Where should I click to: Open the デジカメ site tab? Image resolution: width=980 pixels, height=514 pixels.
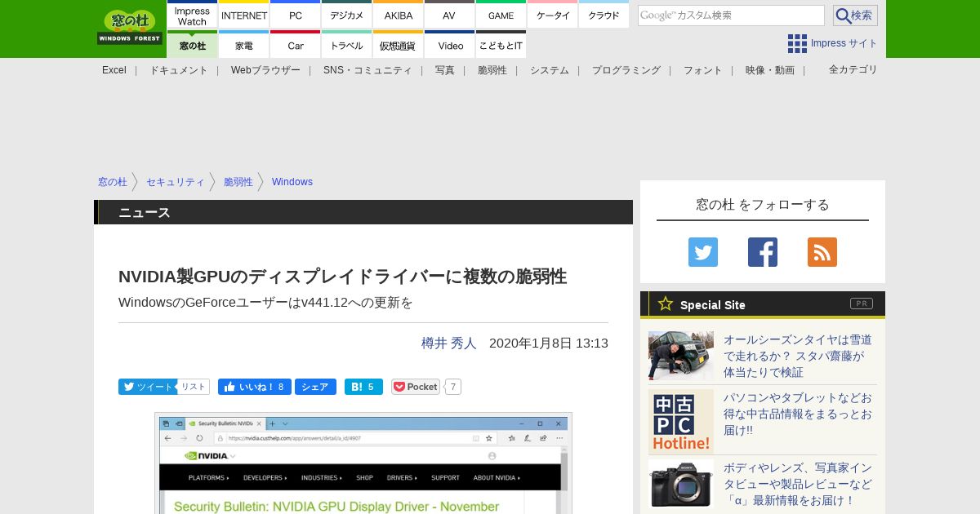point(347,16)
